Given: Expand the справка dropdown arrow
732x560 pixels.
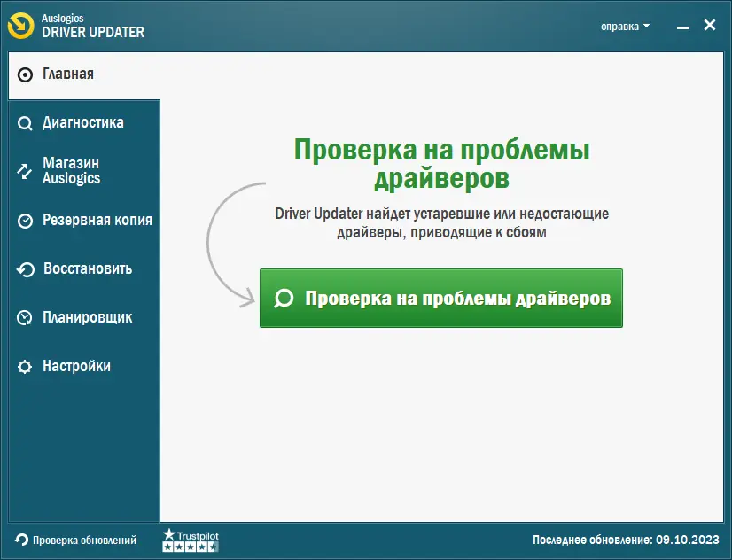Looking at the screenshot, I should (x=647, y=26).
